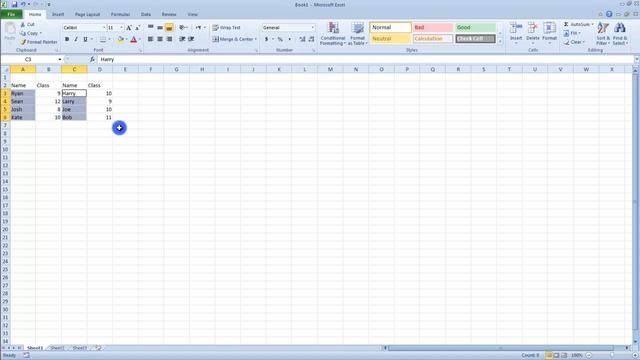
Task: Open Sort & Filter menu
Action: click(x=603, y=33)
